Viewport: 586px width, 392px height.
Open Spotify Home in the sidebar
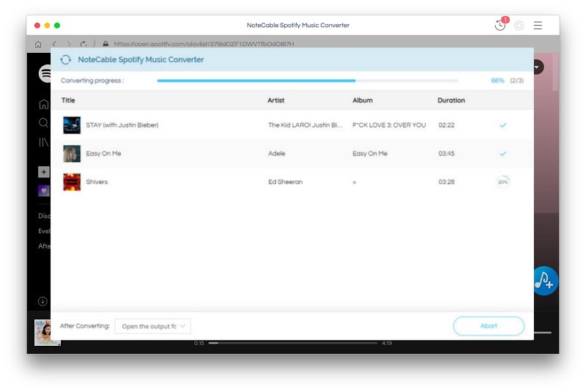coord(44,104)
